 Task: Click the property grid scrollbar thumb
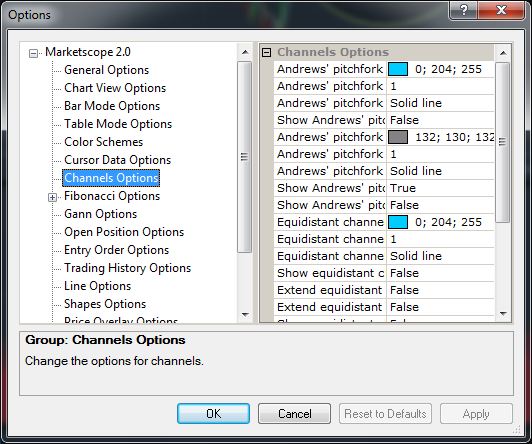(502, 142)
